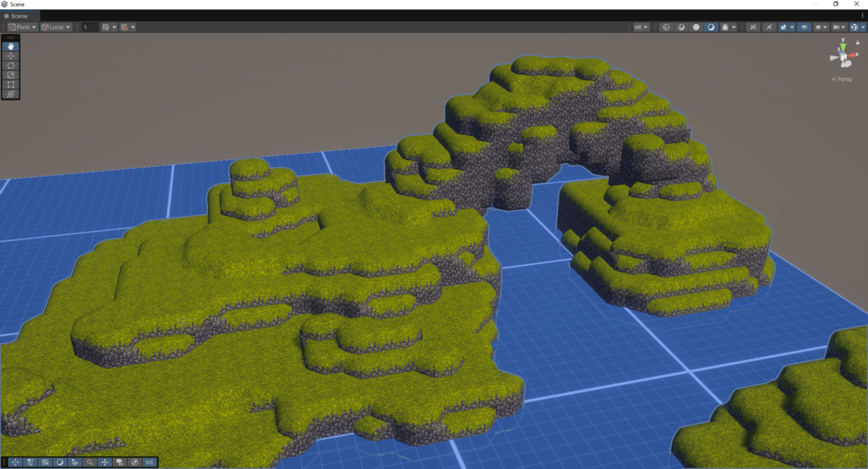Expand the ME dropdown in top toolbar
868x469 pixels.
point(641,27)
